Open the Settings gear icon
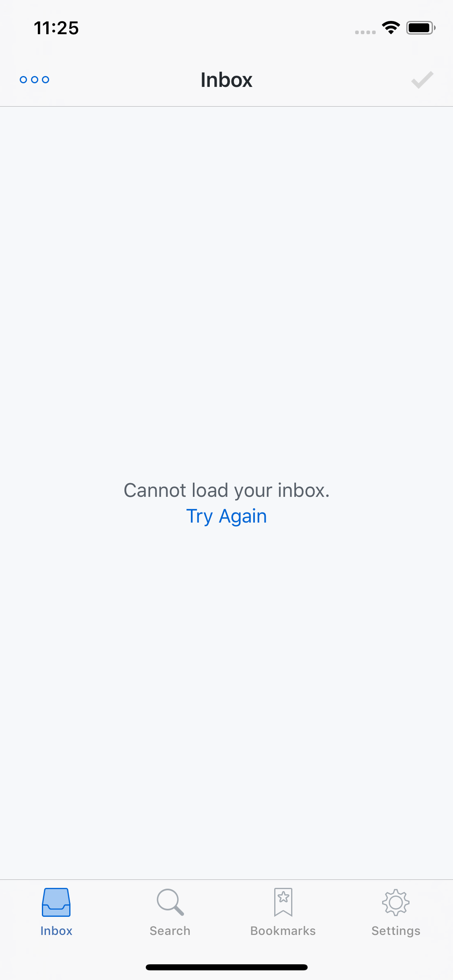Viewport: 453px width, 980px height. 396,902
